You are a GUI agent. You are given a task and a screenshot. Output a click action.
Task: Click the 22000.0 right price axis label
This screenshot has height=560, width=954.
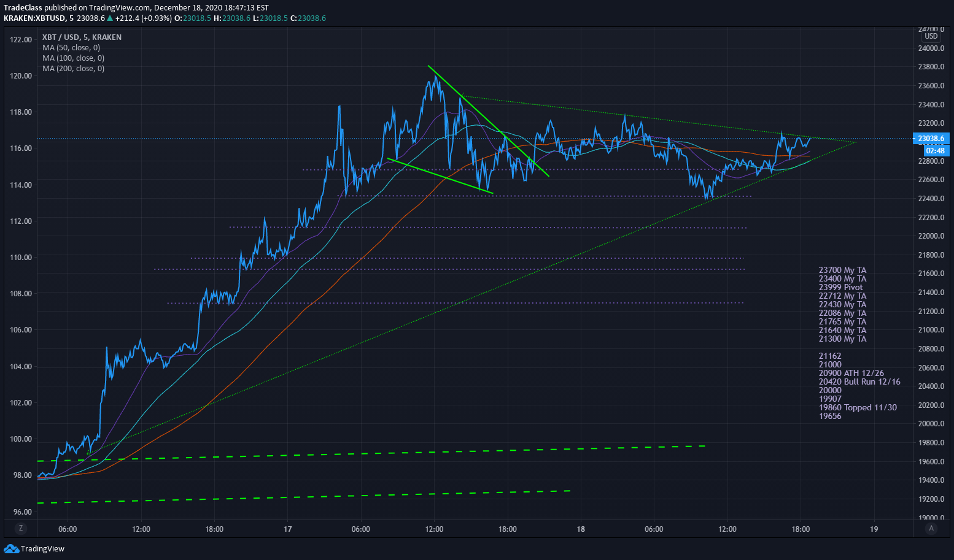coord(931,236)
